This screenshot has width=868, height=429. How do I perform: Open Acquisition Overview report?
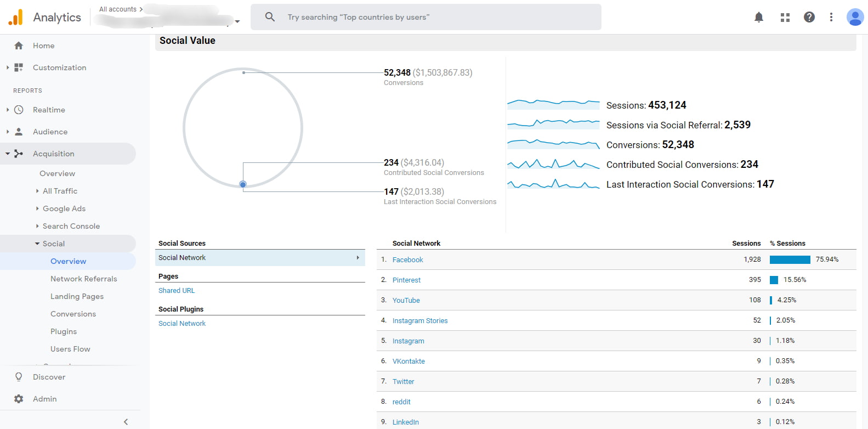point(58,173)
